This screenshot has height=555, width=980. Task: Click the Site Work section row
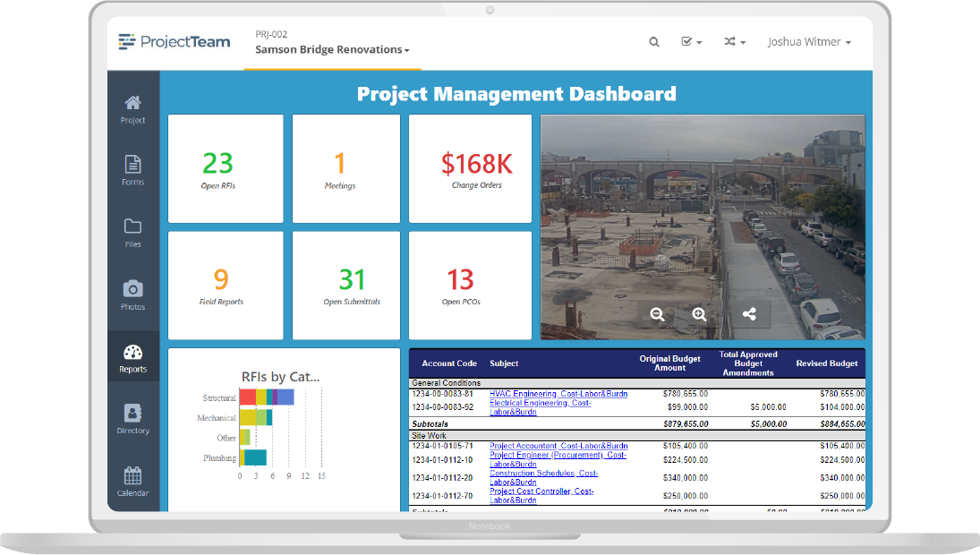pos(637,436)
